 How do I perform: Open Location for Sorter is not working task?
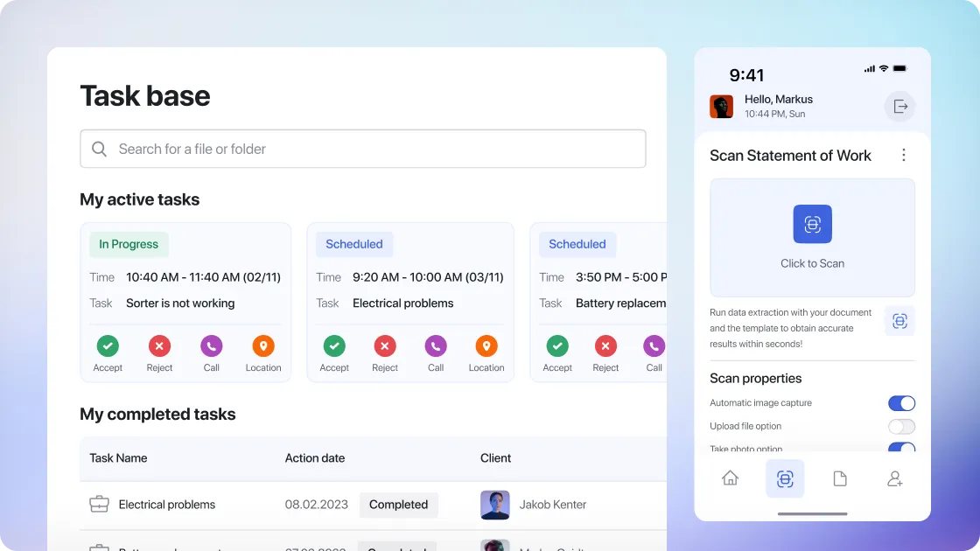pos(263,346)
